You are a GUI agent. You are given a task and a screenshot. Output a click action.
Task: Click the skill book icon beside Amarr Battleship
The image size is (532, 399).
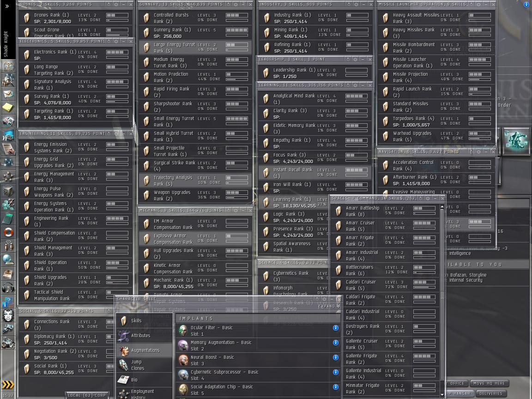[338, 212]
